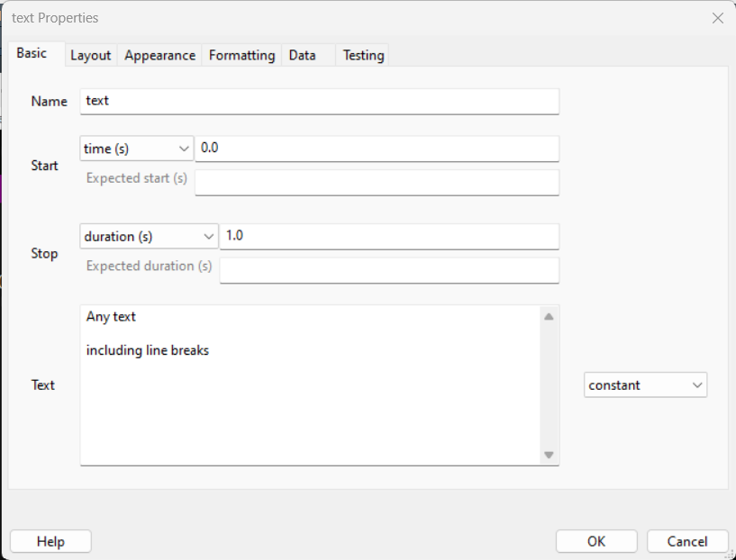Click the text box scroll up arrow
Screen dimensions: 736x560
pos(549,316)
